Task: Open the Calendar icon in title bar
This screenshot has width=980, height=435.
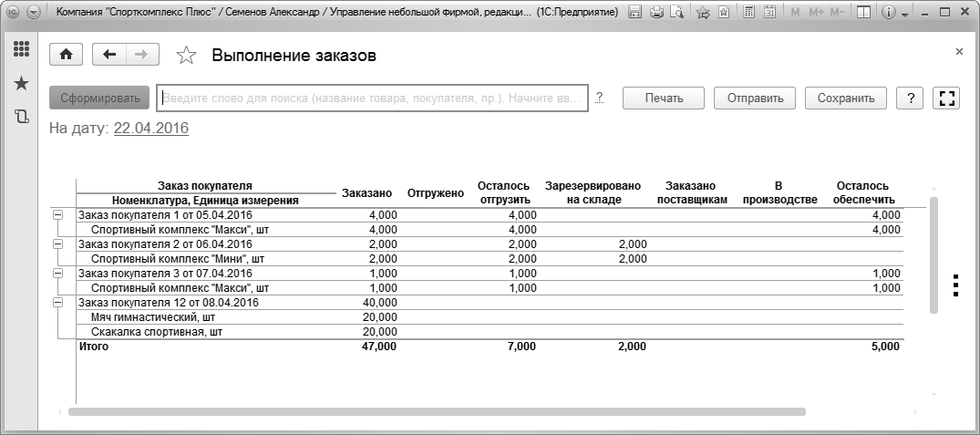Action: pos(770,12)
